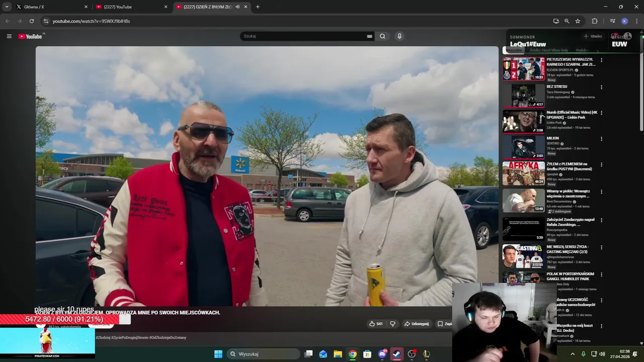
Task: Open the MILION by SENTINO video
Action: click(524, 147)
